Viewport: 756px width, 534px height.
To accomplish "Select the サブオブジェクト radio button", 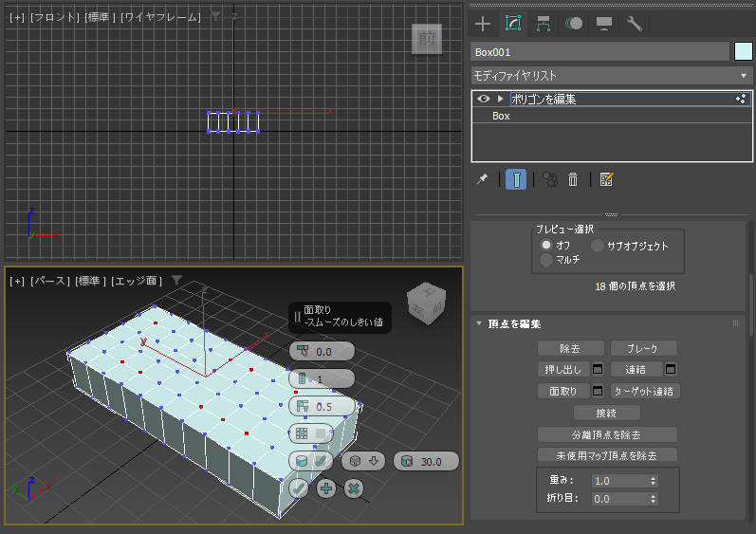I will coord(598,246).
